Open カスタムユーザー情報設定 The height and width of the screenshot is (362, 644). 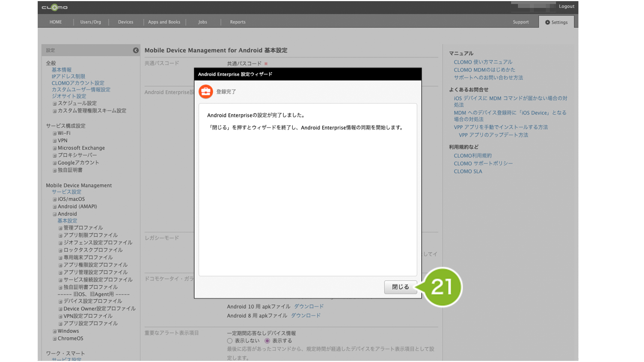[x=81, y=89]
